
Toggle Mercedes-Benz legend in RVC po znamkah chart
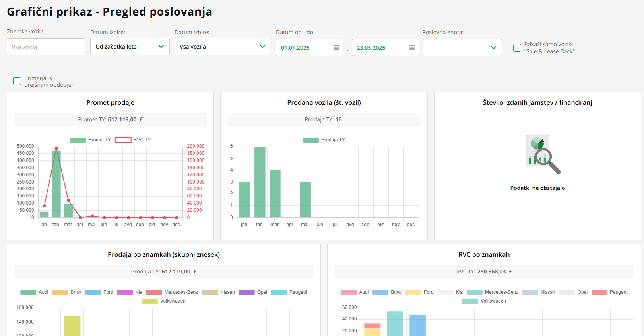tap(493, 292)
